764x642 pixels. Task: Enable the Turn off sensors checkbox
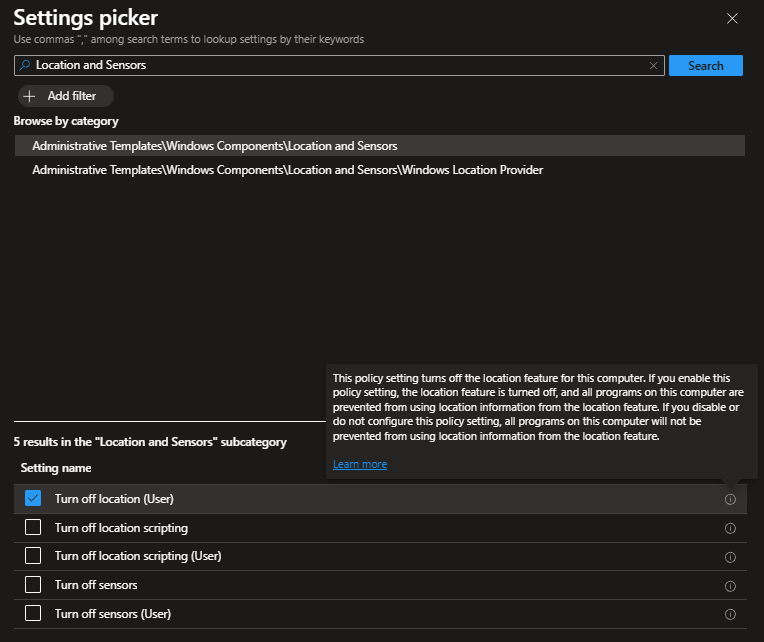click(33, 585)
